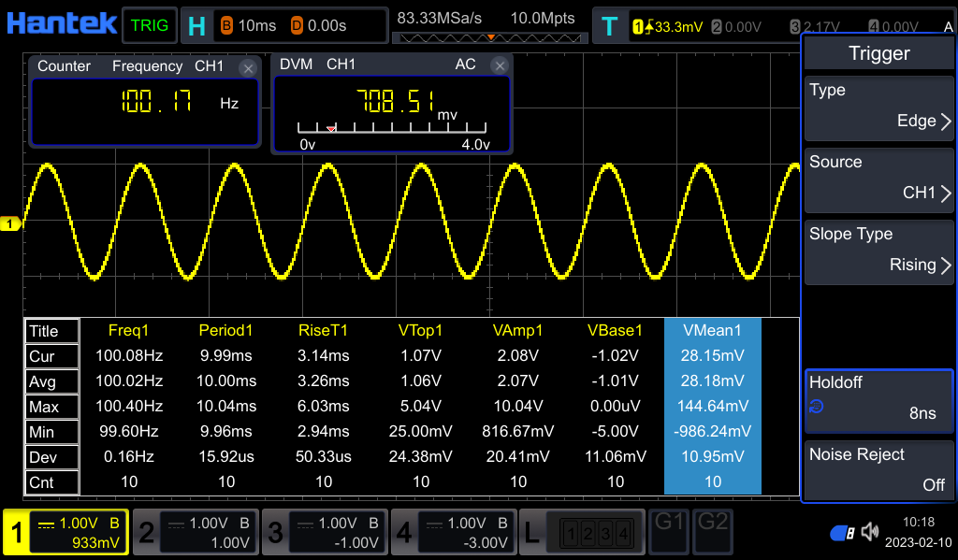Enable the G1 function generator
This screenshot has width=958, height=560.
pyautogui.click(x=669, y=531)
